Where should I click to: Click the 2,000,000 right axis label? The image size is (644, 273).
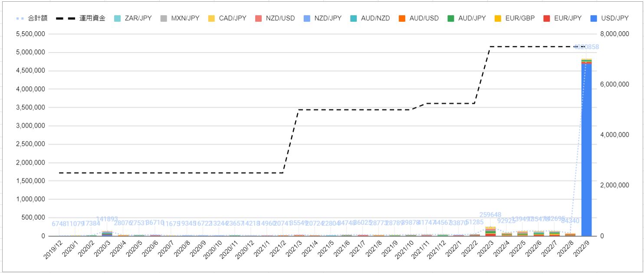[614, 185]
